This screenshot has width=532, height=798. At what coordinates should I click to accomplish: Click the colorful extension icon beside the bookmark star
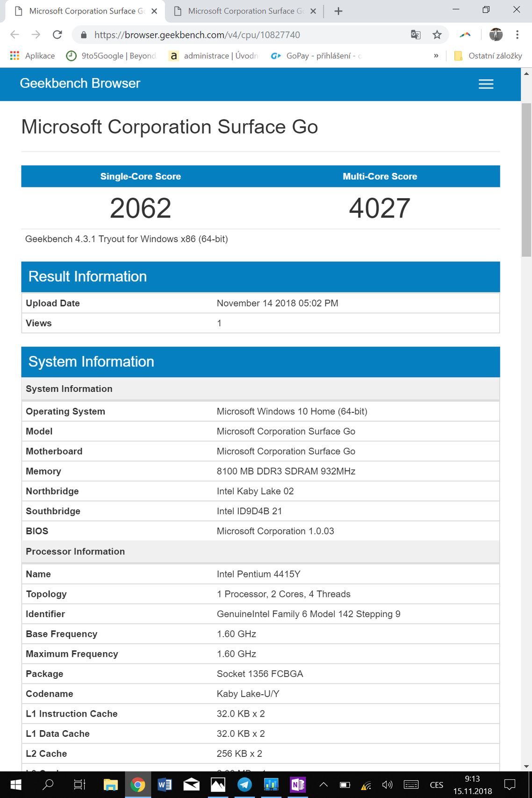pos(465,35)
